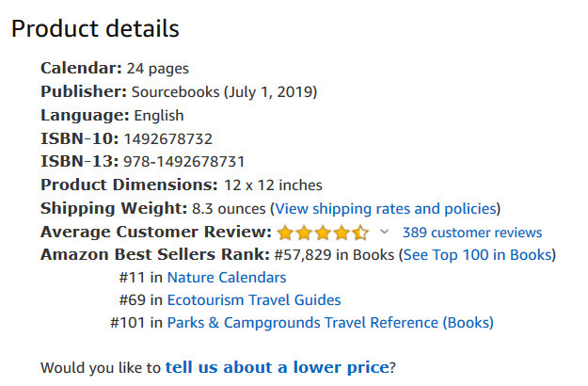The width and height of the screenshot is (588, 386).
Task: Click the ISBN-13 number 978-1492678731
Action: coord(184,162)
